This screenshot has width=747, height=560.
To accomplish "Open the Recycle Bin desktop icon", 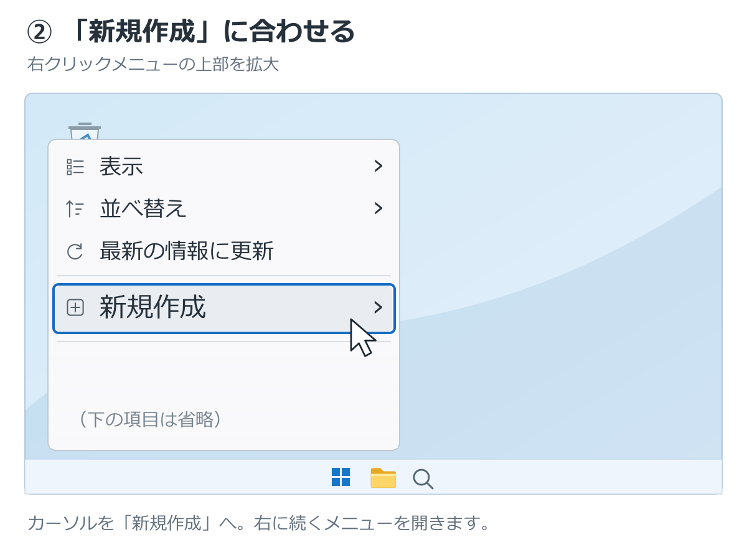I will point(85,131).
